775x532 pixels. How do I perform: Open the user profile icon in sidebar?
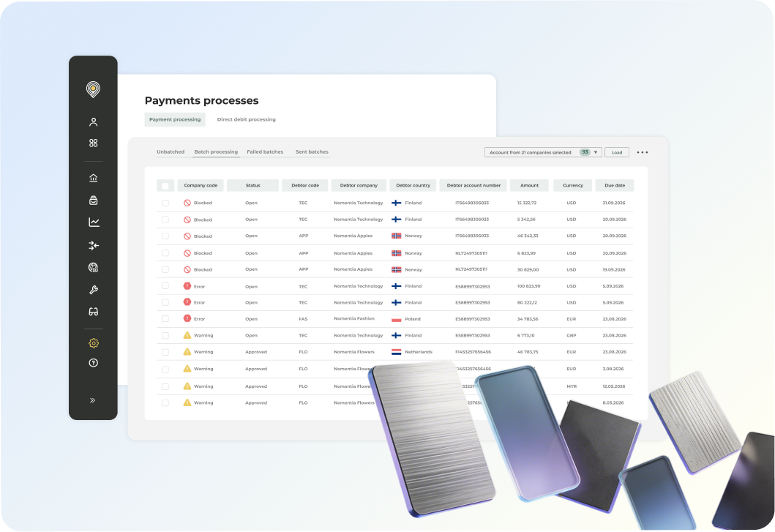(x=93, y=122)
